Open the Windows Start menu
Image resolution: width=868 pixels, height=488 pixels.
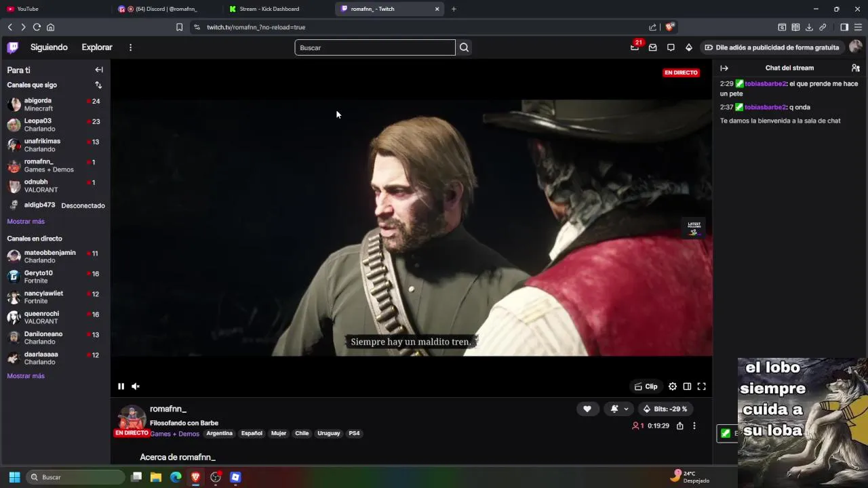(x=14, y=477)
